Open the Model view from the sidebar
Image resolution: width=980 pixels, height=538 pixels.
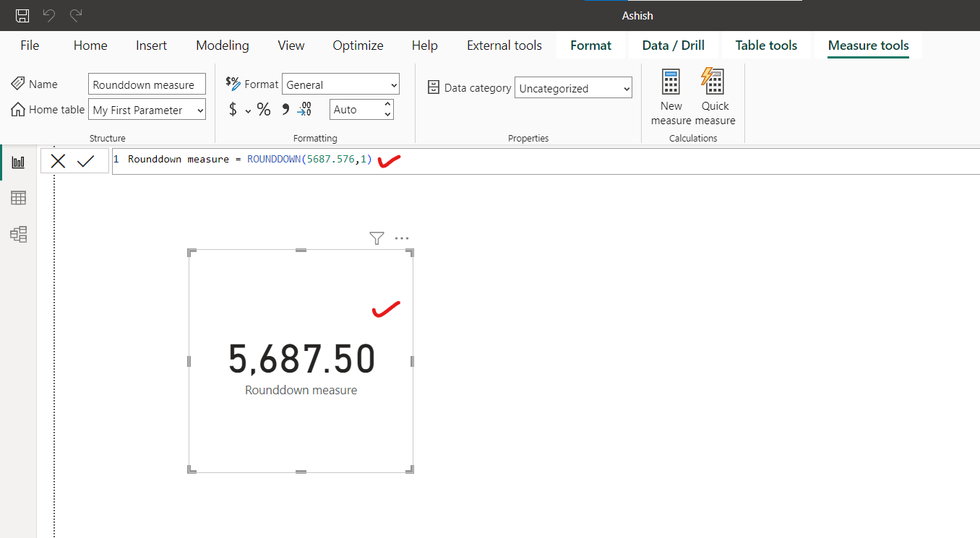tap(18, 234)
